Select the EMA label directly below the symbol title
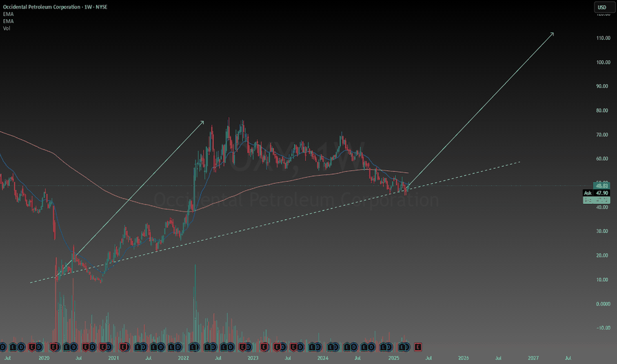The width and height of the screenshot is (617, 364). click(x=8, y=14)
